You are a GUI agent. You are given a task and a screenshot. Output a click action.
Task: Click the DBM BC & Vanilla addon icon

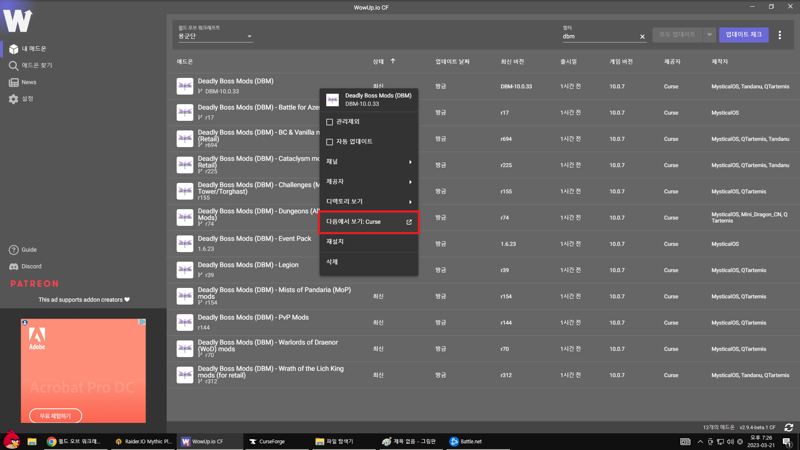tap(185, 139)
